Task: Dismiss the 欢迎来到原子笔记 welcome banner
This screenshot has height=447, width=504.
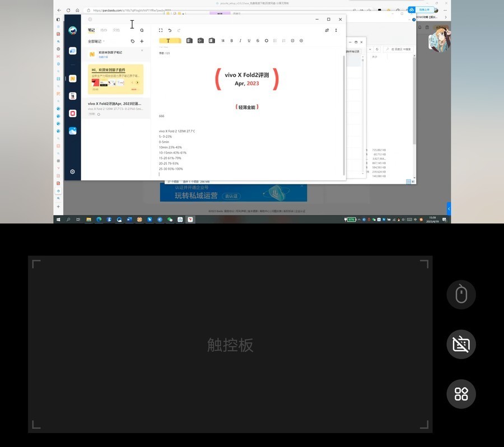Action: 142,50
